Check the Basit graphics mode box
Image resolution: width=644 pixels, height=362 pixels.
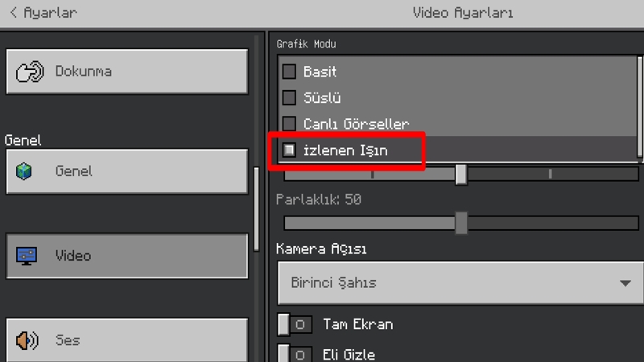pos(289,72)
